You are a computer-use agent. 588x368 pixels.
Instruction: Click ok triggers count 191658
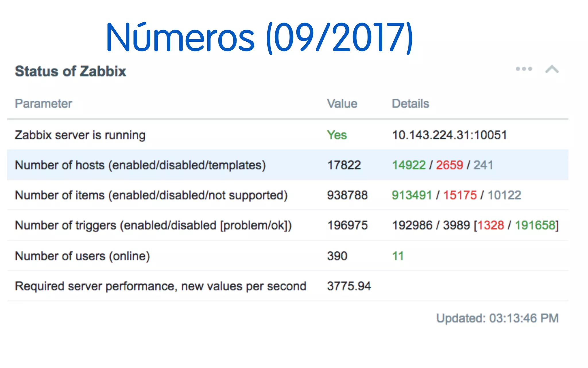[535, 225]
